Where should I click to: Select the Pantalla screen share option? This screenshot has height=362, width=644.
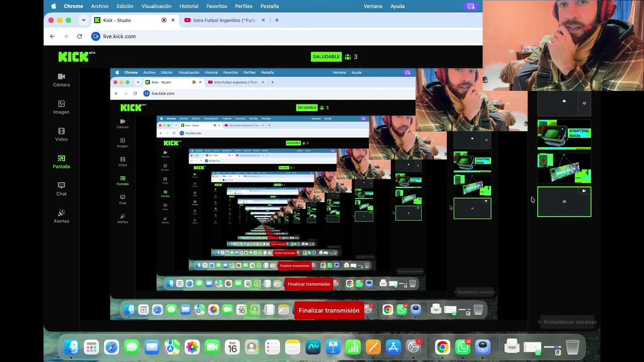tap(61, 161)
